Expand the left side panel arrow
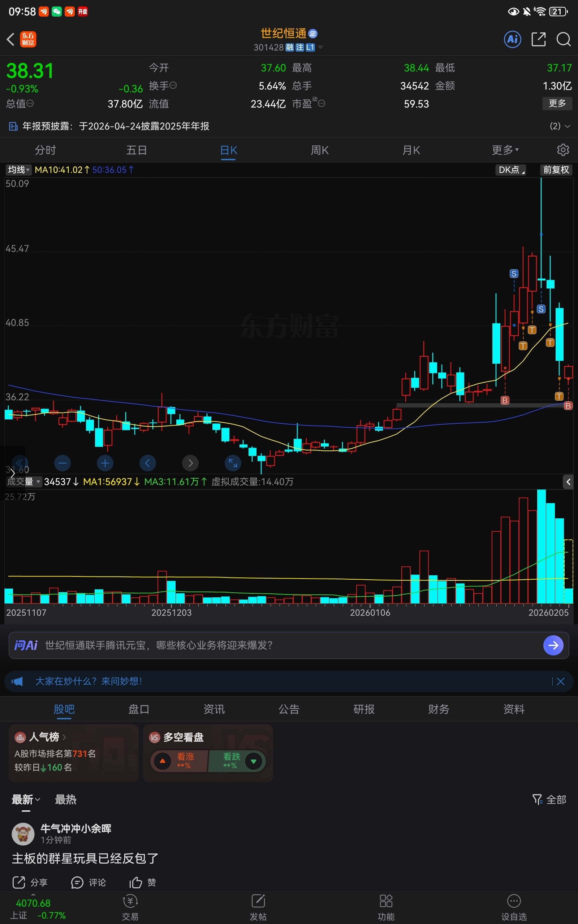Screen dimensions: 578x924 (x=12, y=474)
